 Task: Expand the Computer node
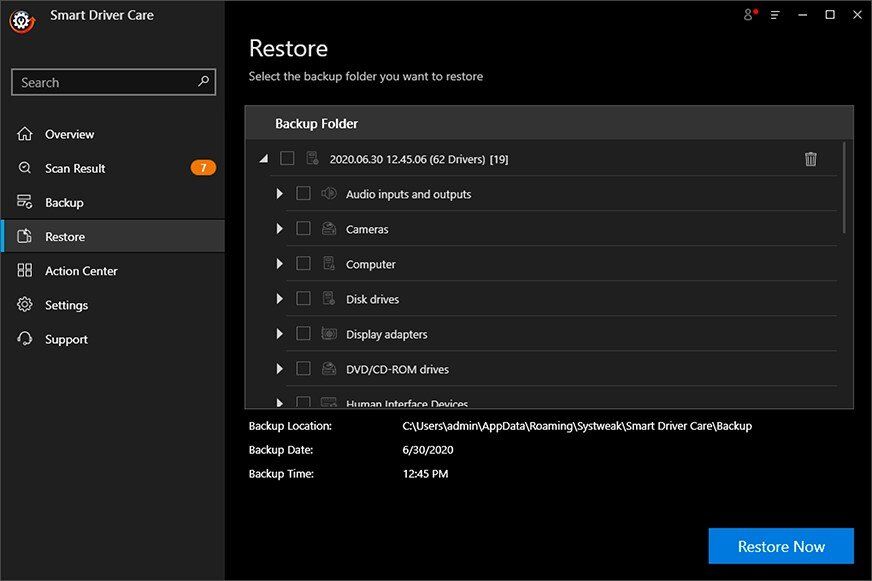tap(280, 264)
